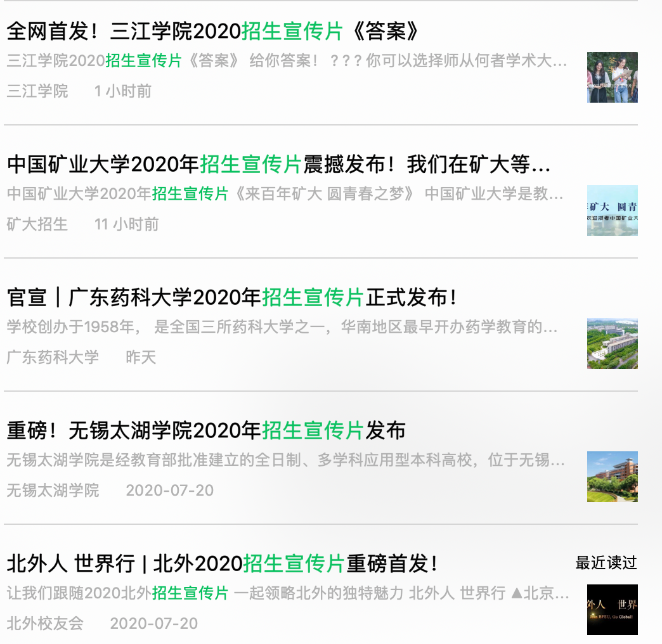Open the 无锡太湖学院 account link
662x644 pixels.
click(53, 490)
